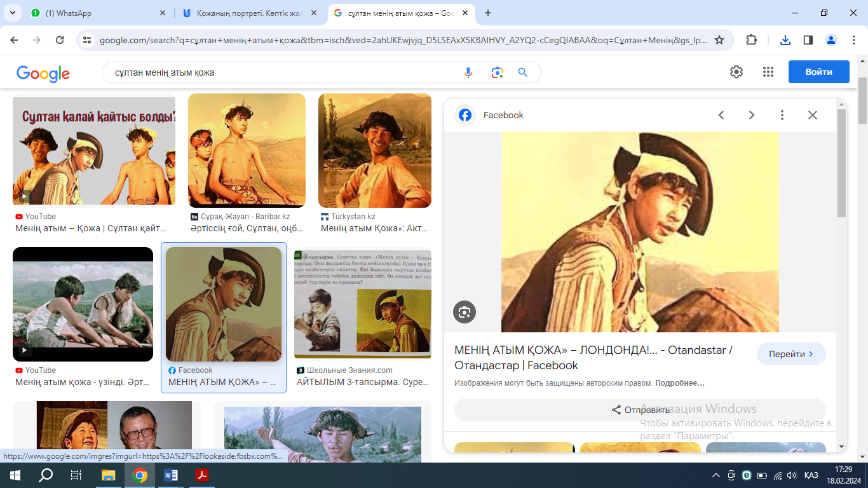868x488 pixels.
Task: Click the Chrome taskbar icon
Action: [140, 475]
